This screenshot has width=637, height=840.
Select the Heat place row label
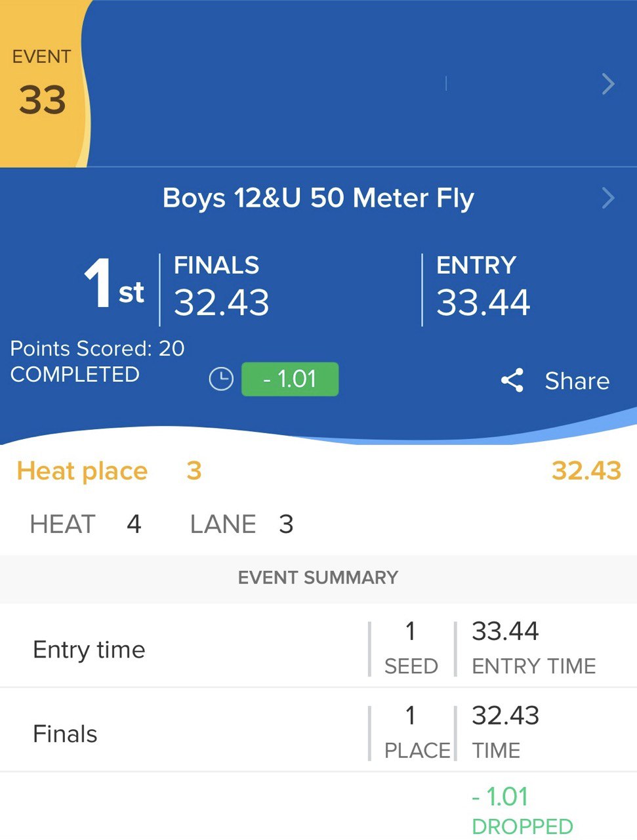pyautogui.click(x=82, y=471)
